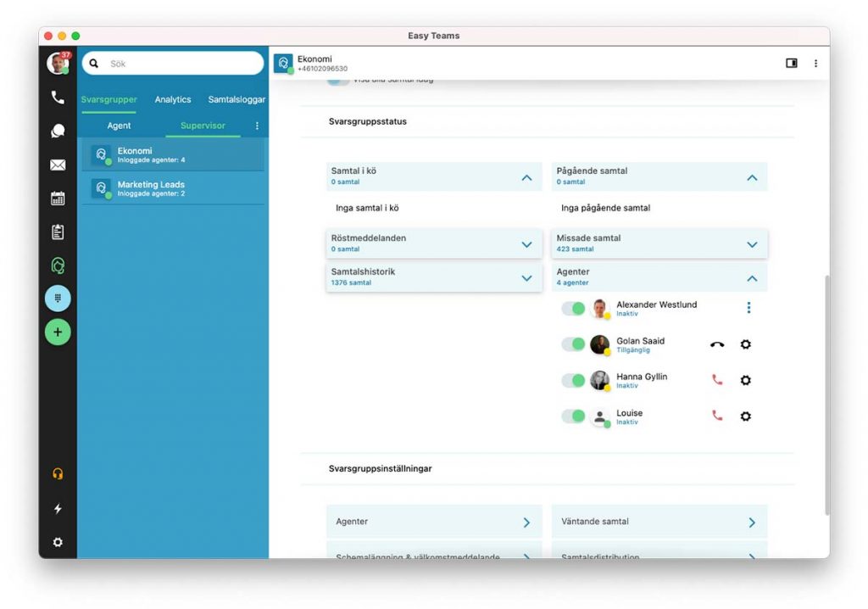Open the mail envelope icon in sidebar

(x=58, y=165)
